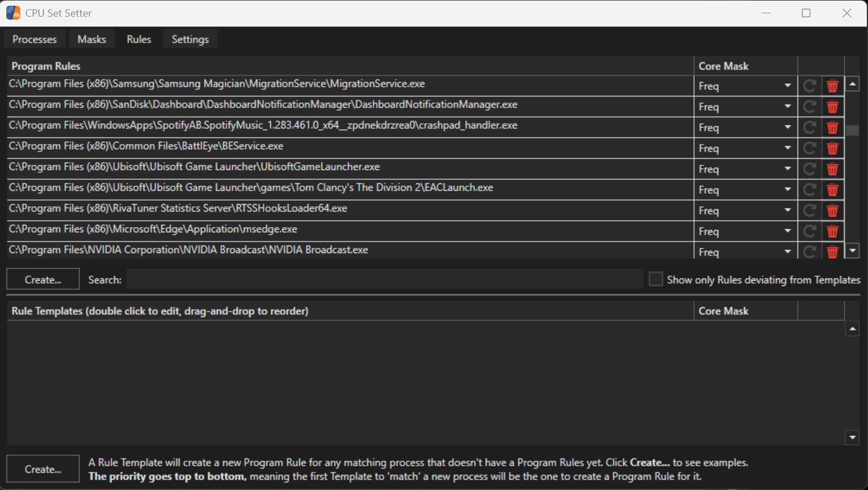Viewport: 868px width, 490px height.
Task: Toggle Show only Rules deviating from Templates
Action: pyautogui.click(x=655, y=280)
